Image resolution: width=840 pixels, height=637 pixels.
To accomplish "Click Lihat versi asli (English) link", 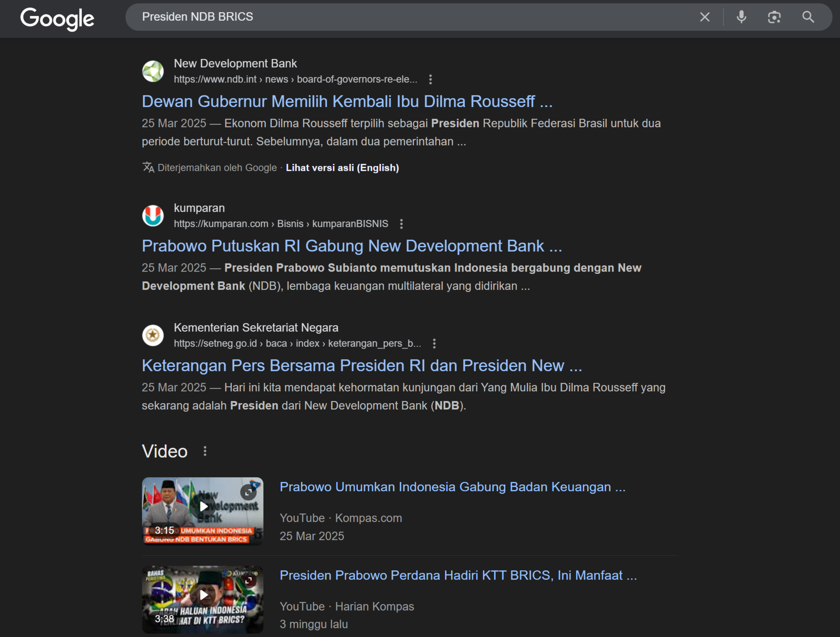I will click(342, 168).
